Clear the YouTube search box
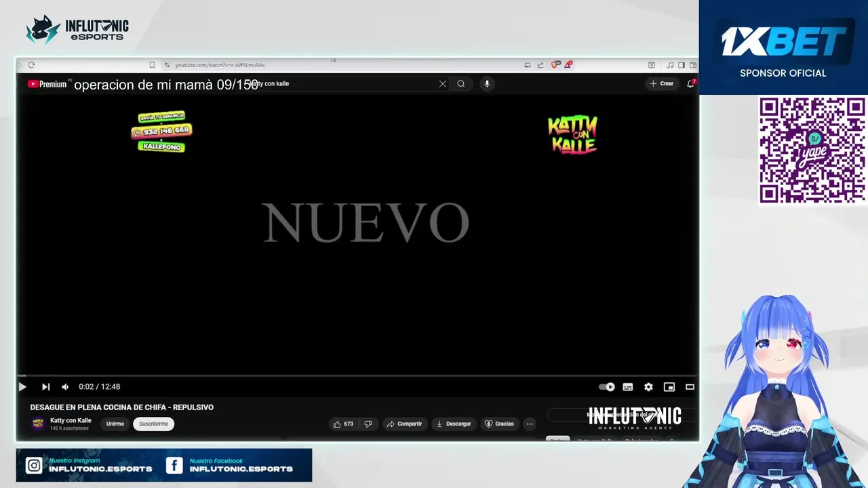868x488 pixels. click(x=442, y=84)
